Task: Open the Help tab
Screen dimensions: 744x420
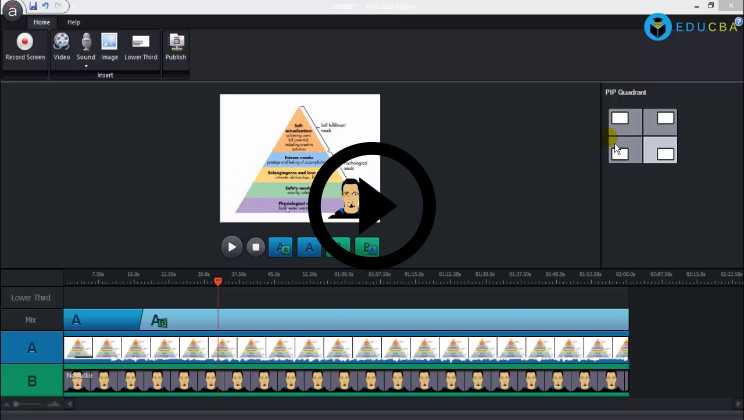Action: click(x=74, y=21)
